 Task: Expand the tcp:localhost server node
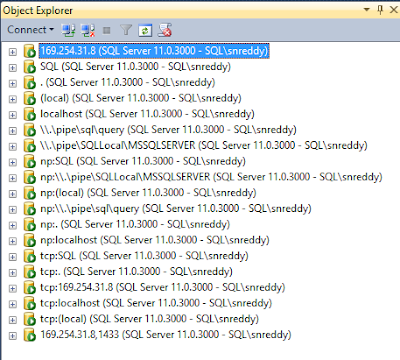coord(13,304)
